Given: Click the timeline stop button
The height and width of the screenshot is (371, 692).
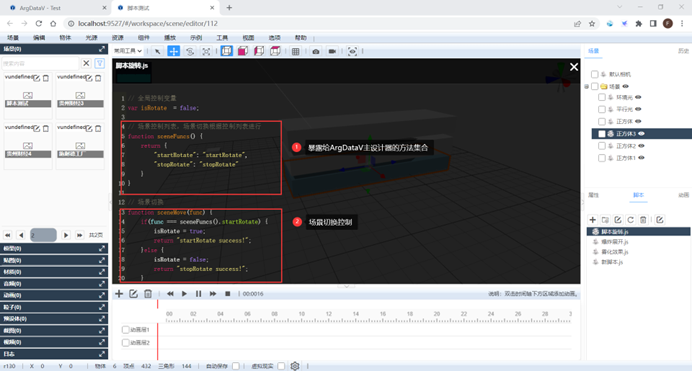Looking at the screenshot, I should pyautogui.click(x=228, y=294).
